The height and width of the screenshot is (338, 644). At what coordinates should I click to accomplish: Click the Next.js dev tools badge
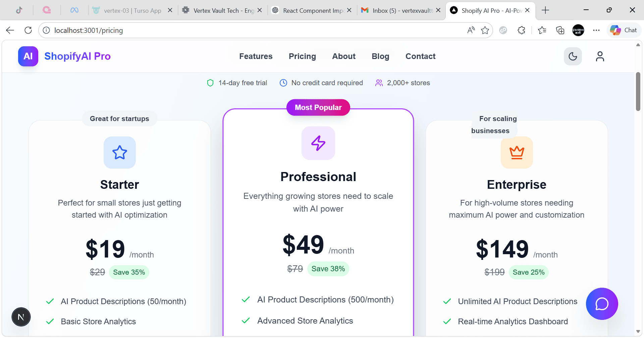(21, 317)
